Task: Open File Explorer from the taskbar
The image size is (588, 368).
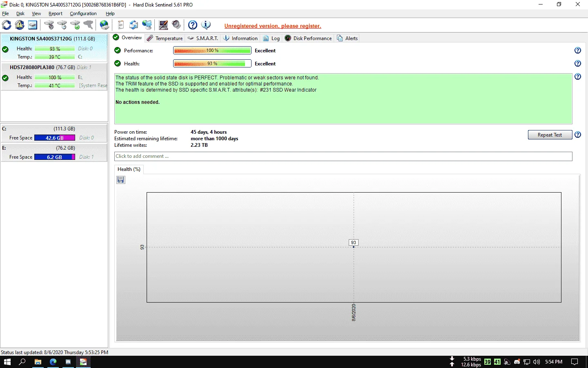Action: coord(38,362)
